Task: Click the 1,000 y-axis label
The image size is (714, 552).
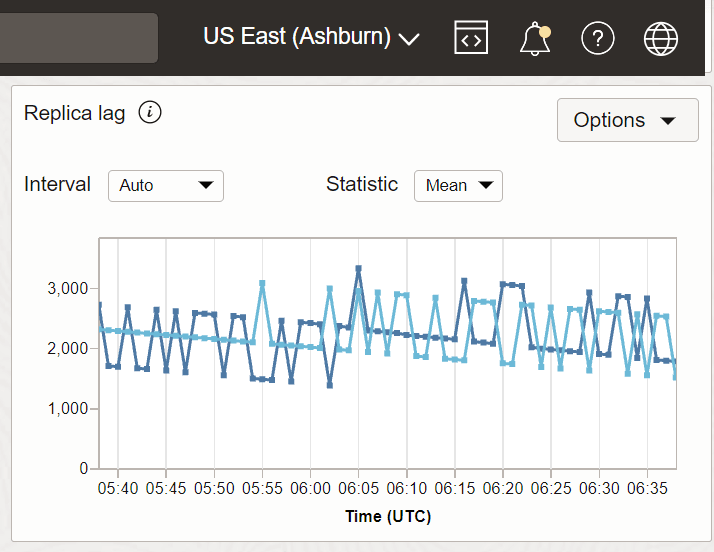Action: tap(70, 409)
